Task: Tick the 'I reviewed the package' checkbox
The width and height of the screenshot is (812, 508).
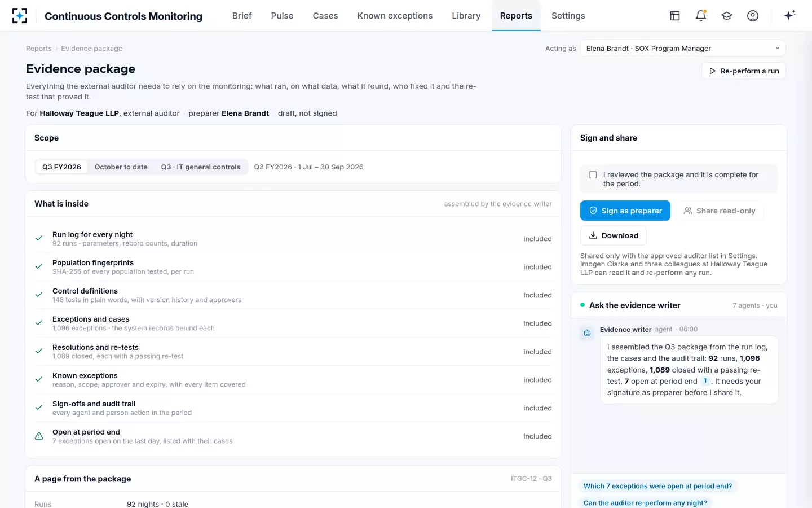Action: pyautogui.click(x=593, y=175)
